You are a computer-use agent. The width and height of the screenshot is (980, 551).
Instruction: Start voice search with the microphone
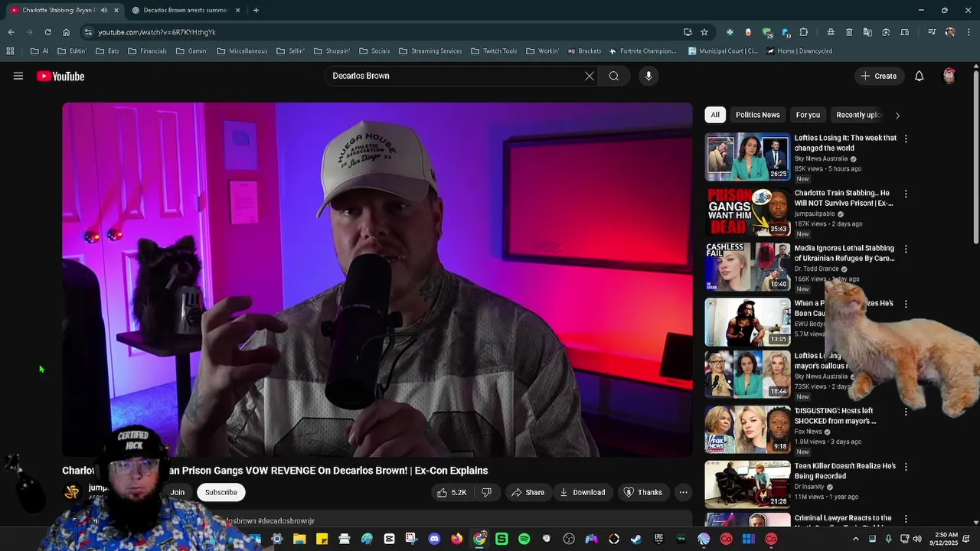(648, 76)
